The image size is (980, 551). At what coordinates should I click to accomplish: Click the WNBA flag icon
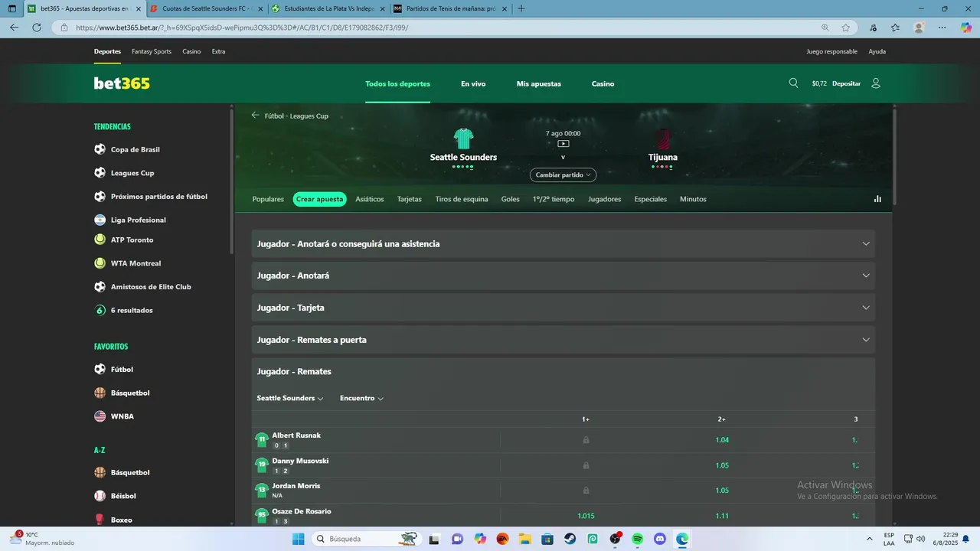[100, 416]
